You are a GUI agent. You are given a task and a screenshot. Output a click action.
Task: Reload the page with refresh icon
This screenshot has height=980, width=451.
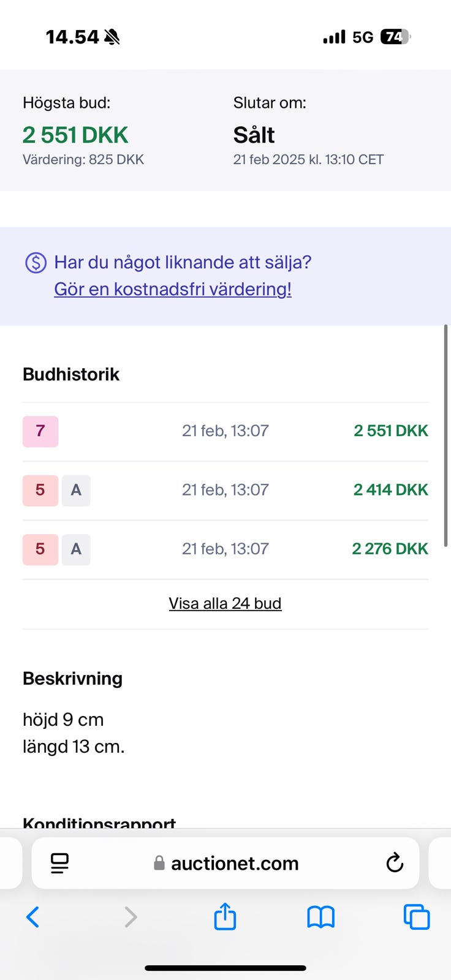(x=395, y=863)
